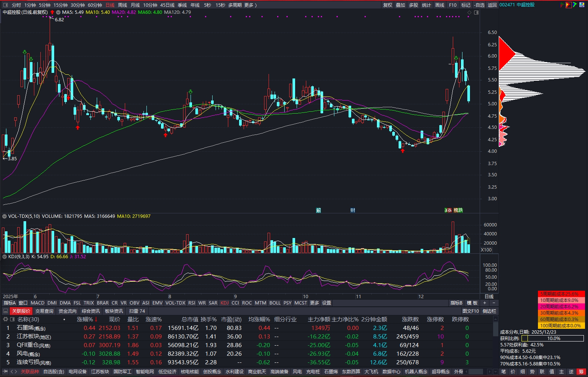Open the 资金流向 tab
Image resolution: width=588 pixels, height=377 pixels.
pos(68,311)
